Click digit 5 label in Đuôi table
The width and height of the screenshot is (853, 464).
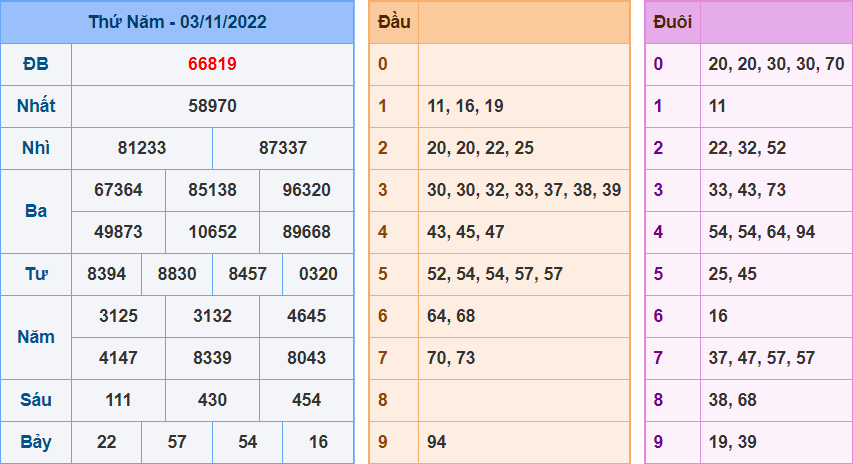click(x=658, y=274)
